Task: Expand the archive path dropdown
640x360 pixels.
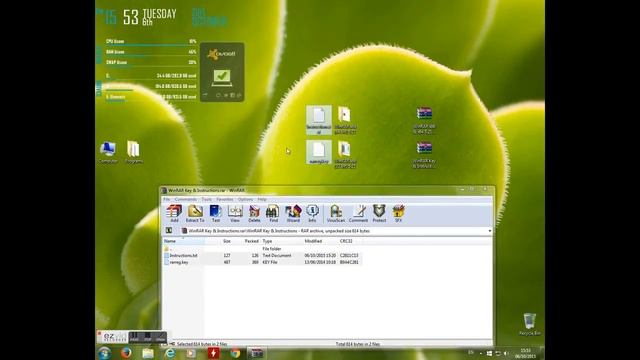Action: click(489, 231)
